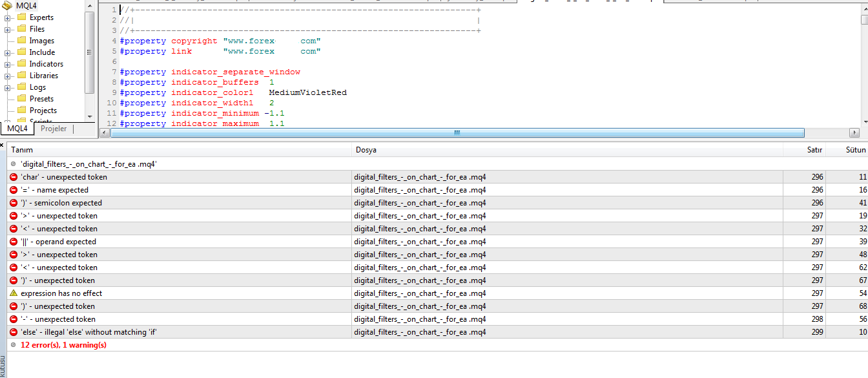
Task: Click error icon beside "'||' - operand expected"
Action: pyautogui.click(x=14, y=242)
